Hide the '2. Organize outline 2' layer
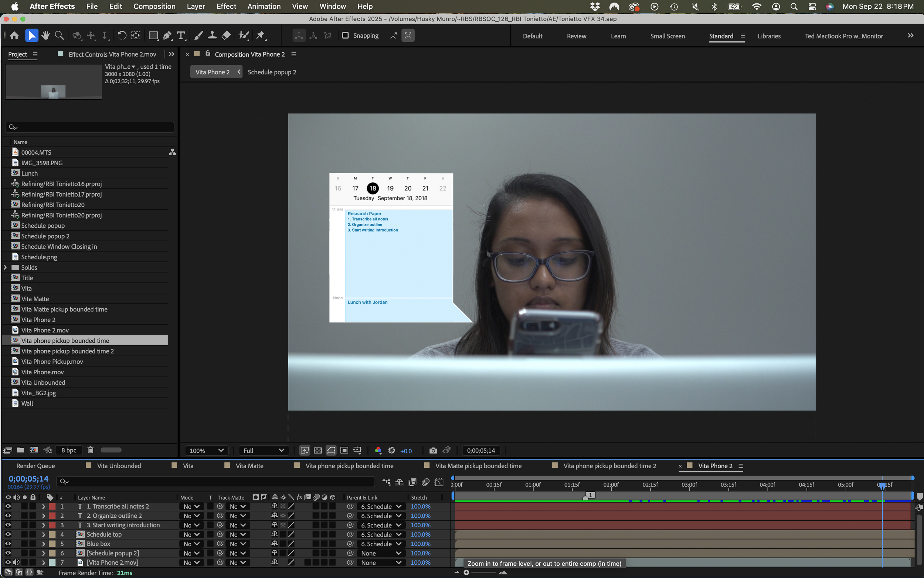The width and height of the screenshot is (924, 578). (x=8, y=516)
